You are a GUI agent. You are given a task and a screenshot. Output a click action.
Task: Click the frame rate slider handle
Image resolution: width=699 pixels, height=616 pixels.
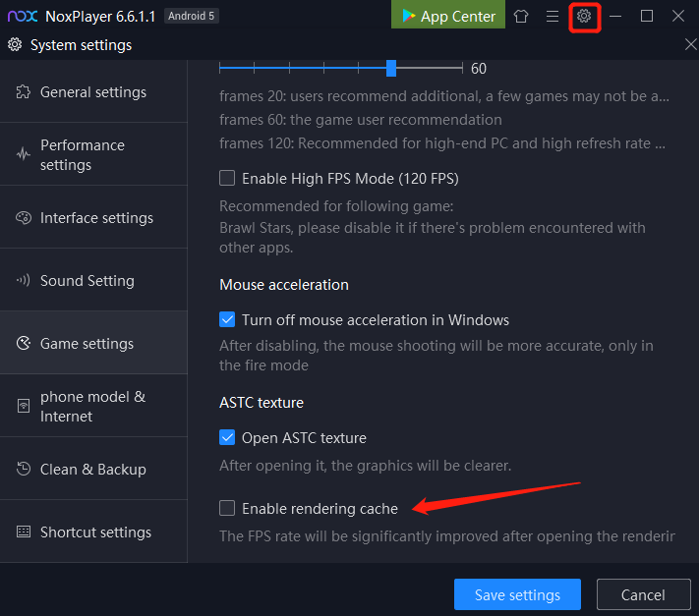[x=391, y=68]
